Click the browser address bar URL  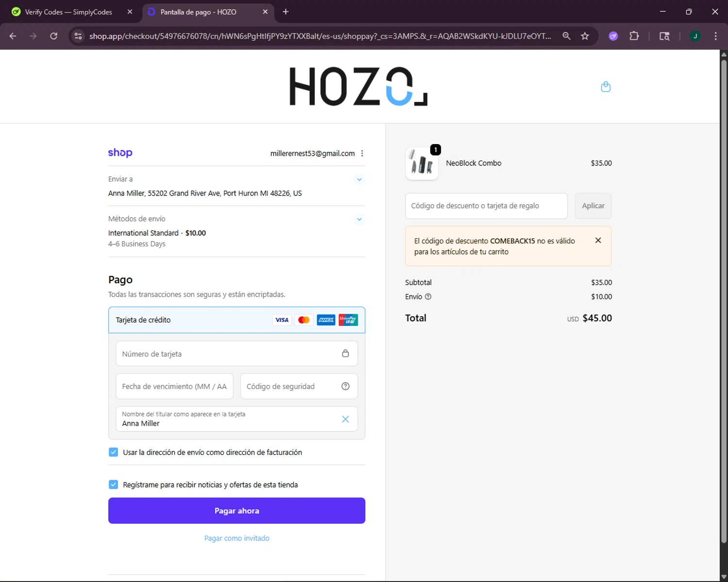tap(320, 36)
